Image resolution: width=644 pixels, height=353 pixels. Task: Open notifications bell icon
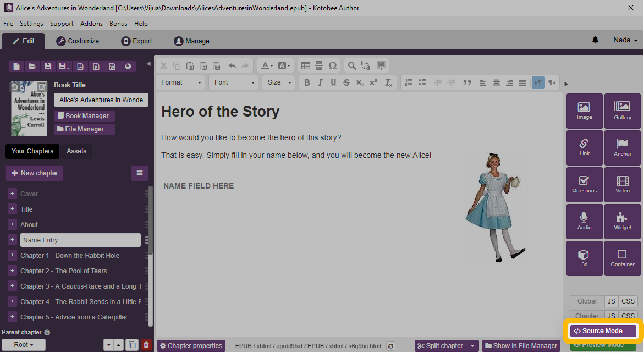[595, 41]
